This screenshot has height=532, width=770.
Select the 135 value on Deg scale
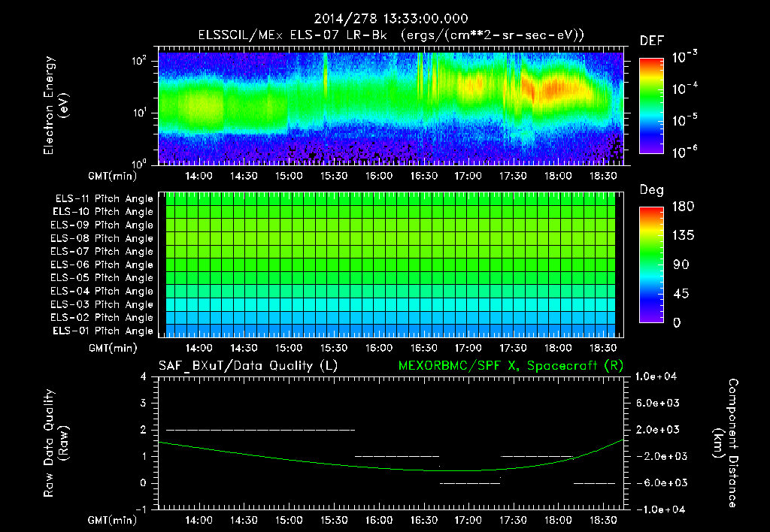tap(683, 236)
